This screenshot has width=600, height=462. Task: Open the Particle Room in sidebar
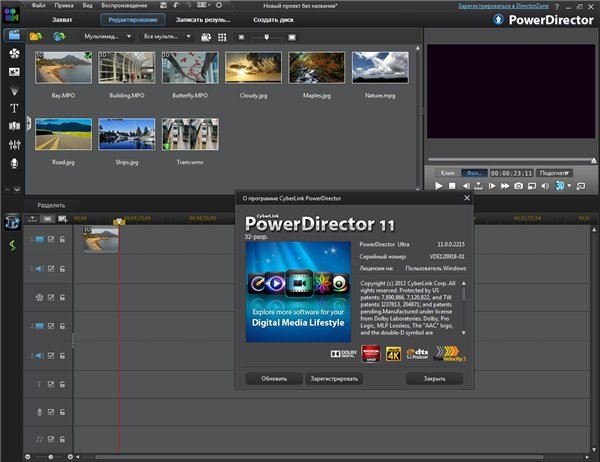tap(15, 90)
